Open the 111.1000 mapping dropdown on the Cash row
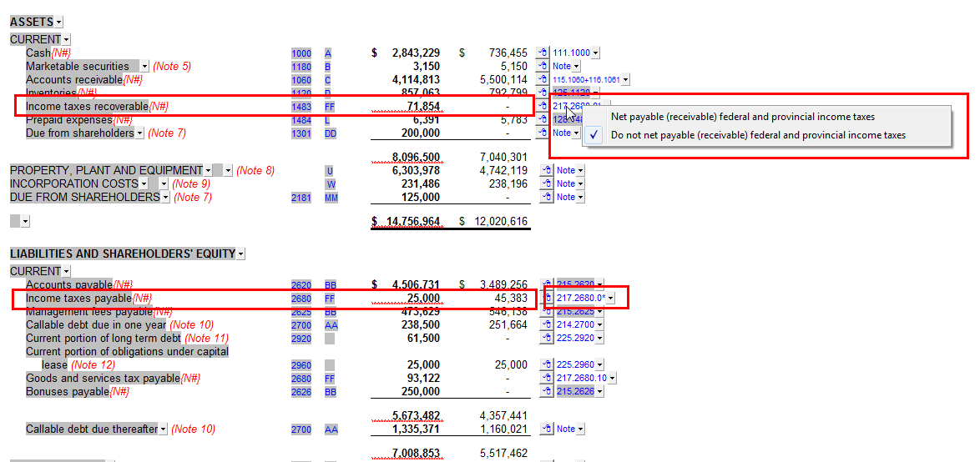Viewport: 980px width, 462px height. 596,53
